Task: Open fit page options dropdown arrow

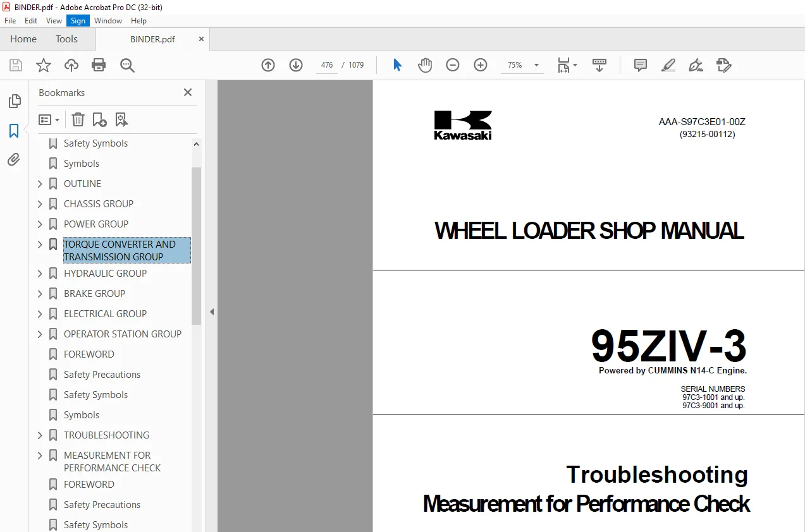Action: [x=575, y=65]
